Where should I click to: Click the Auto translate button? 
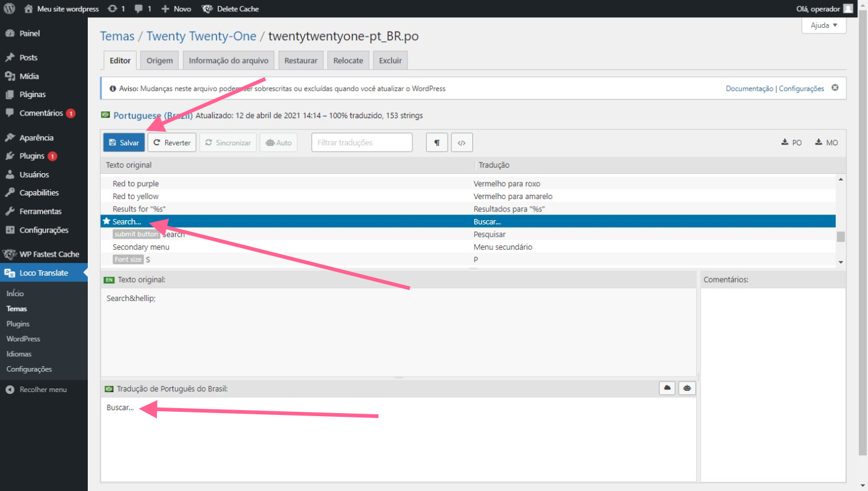pos(278,142)
